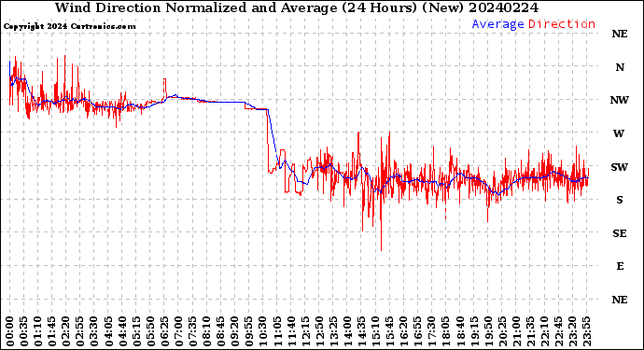Click the 16:55 time label
The image size is (644, 350).
coord(418,331)
